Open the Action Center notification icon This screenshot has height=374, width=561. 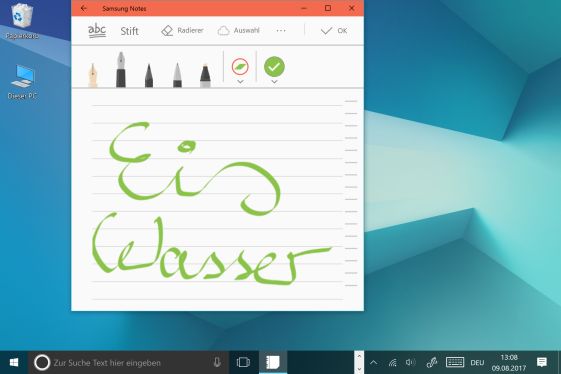[x=542, y=362]
